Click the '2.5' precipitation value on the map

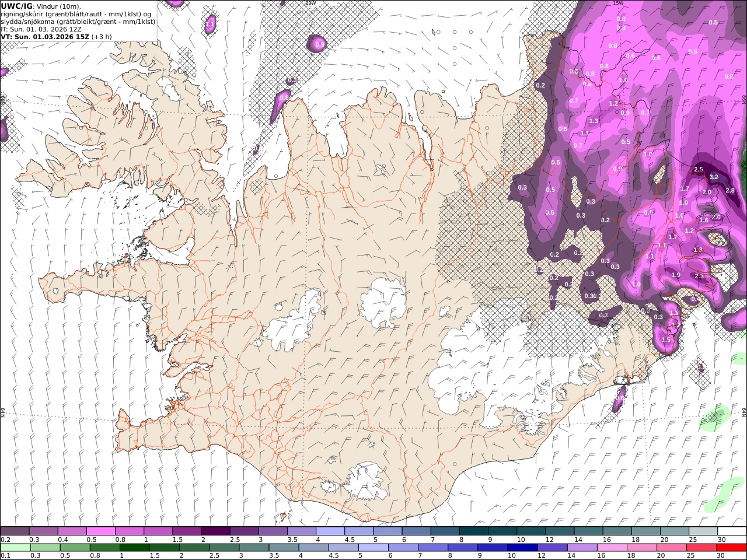(699, 170)
